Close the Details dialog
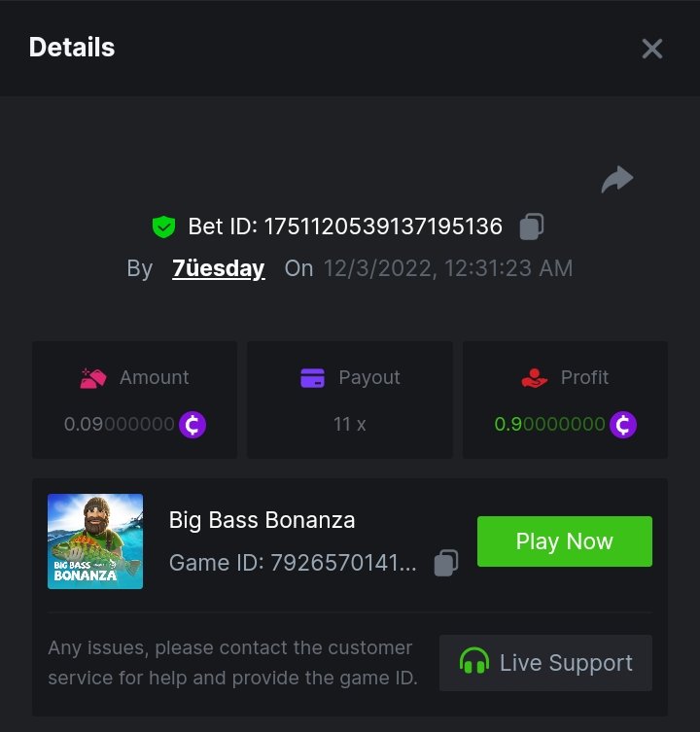The image size is (700, 732). click(x=651, y=49)
